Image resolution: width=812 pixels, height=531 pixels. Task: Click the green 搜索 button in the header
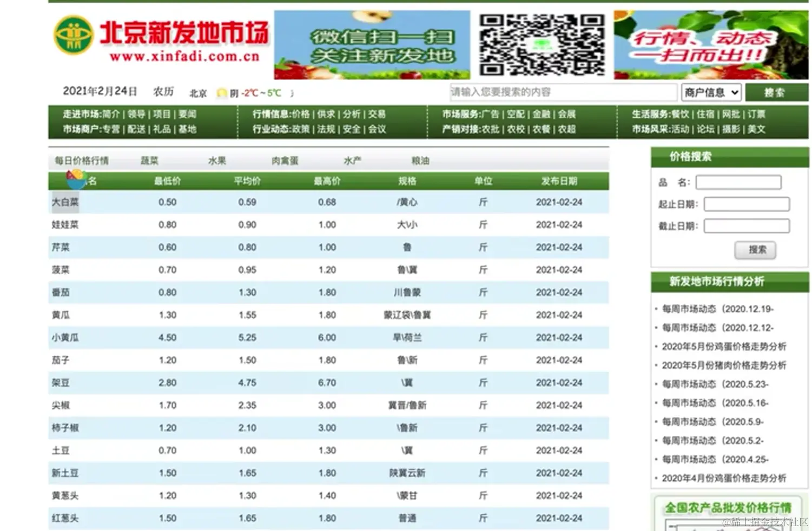point(776,92)
